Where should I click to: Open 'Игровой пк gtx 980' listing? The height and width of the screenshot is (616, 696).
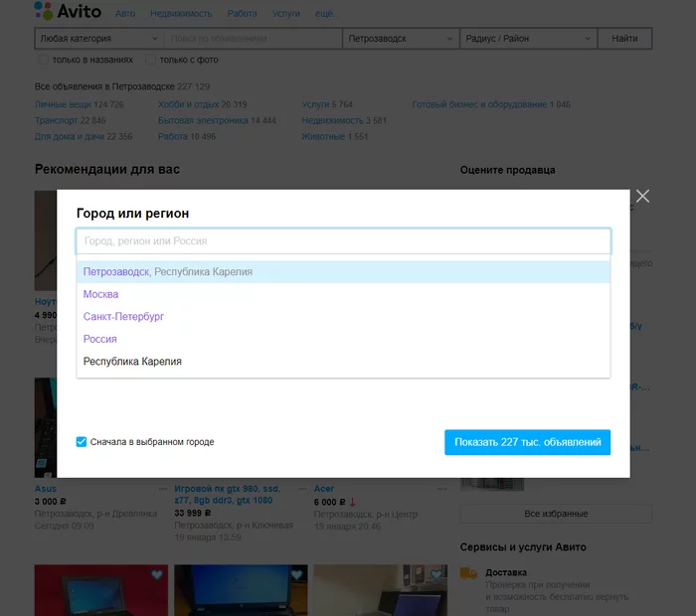click(228, 495)
